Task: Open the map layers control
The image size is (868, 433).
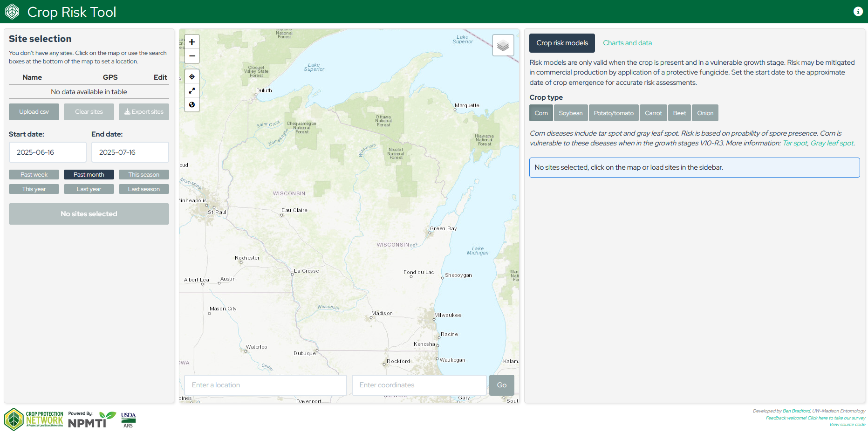Action: (x=503, y=45)
